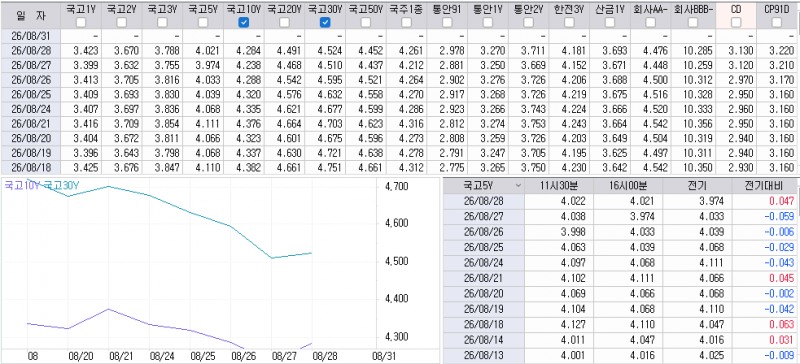Tick the 국고50Y header checkbox
The image size is (800, 364).
pyautogui.click(x=366, y=22)
